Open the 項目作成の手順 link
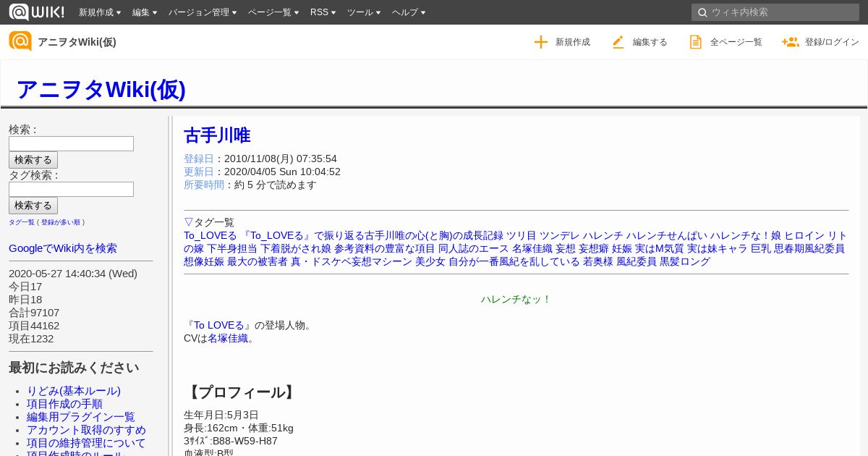 coord(64,404)
